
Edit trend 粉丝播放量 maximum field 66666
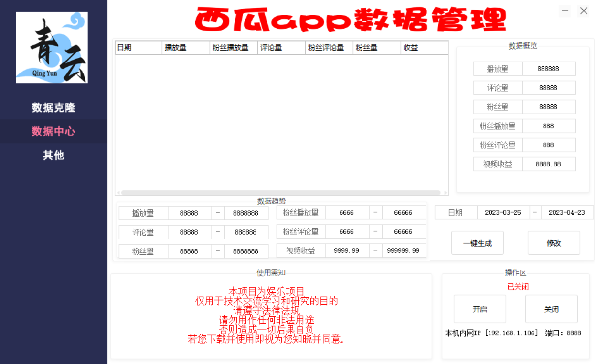[x=404, y=213]
